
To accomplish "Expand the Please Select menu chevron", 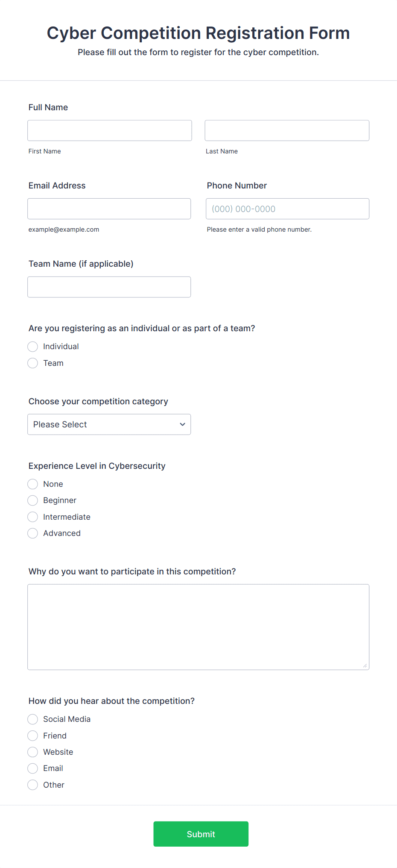I will (182, 424).
